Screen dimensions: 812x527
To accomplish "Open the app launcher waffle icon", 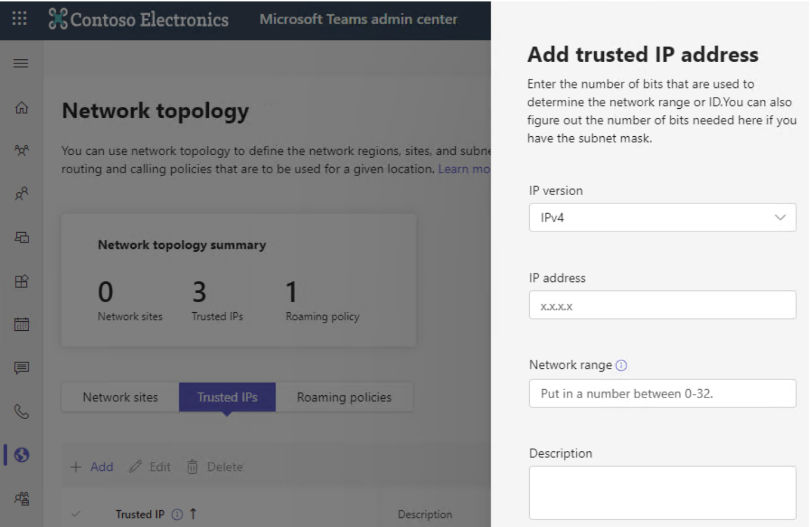I will (x=20, y=19).
